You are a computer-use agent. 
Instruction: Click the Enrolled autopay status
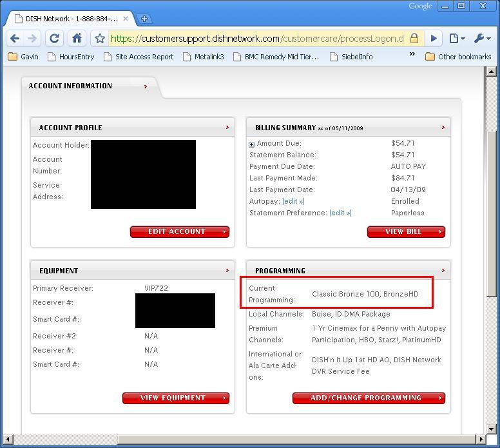(x=405, y=201)
